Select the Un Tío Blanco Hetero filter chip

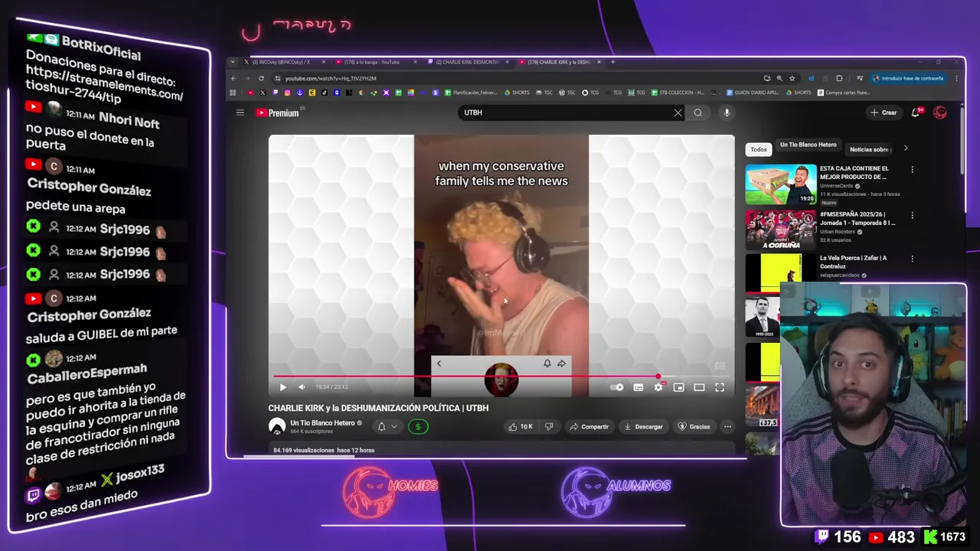808,145
